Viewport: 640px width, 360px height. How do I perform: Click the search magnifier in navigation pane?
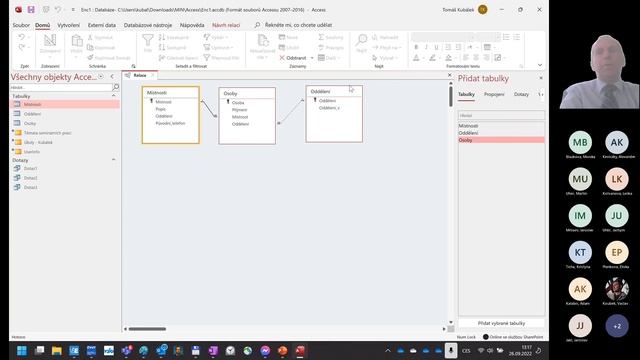116,87
